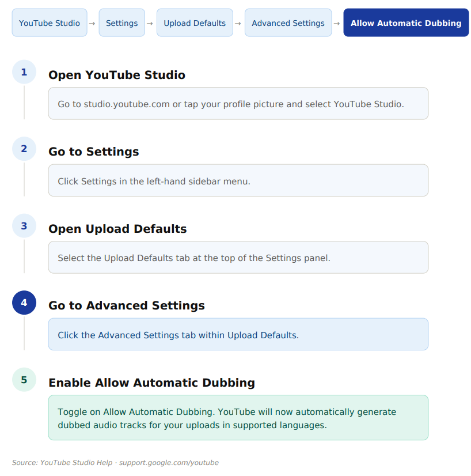Click the 'Go to studio.youtube.com' instruction text

click(230, 104)
